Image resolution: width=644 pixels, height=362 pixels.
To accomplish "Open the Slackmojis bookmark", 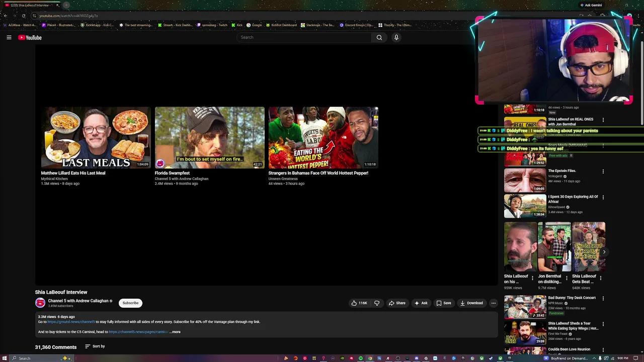I will point(317,25).
